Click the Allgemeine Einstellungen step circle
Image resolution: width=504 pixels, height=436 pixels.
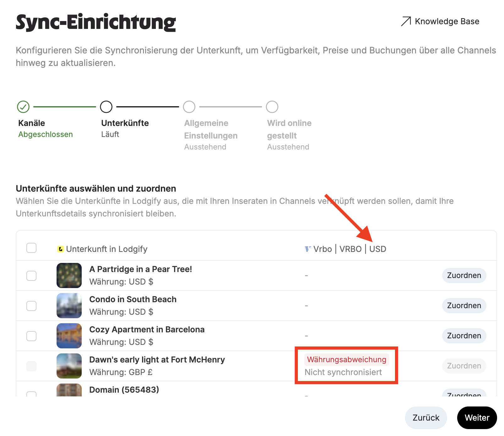tap(189, 107)
